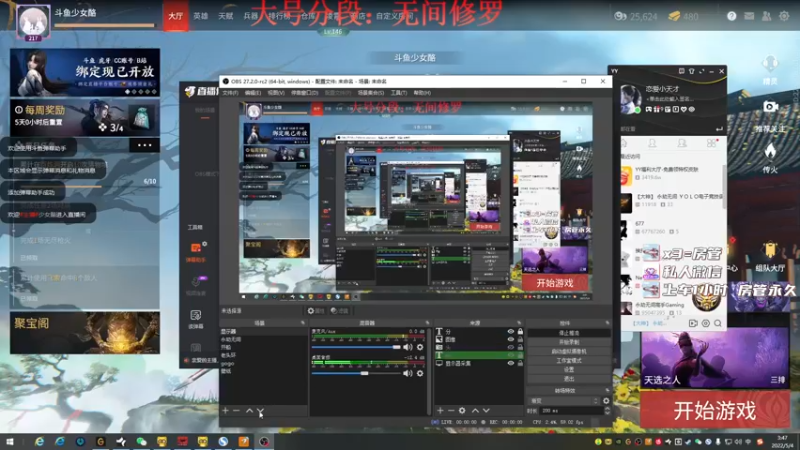
Task: Open OBS 文件(F) menu
Action: (230, 93)
